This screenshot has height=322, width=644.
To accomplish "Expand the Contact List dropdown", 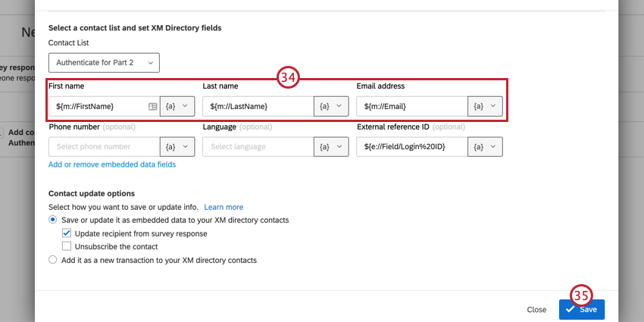I will (104, 62).
